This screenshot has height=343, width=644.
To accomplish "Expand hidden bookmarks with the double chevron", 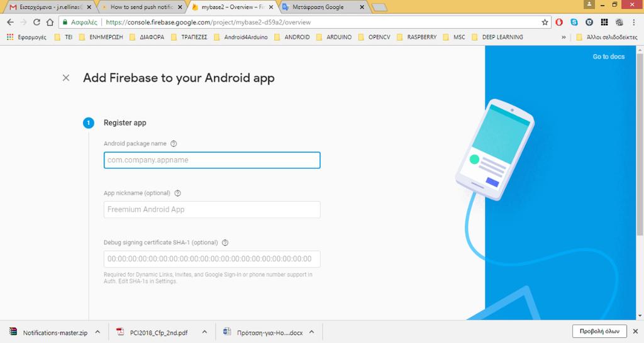I will pos(563,37).
